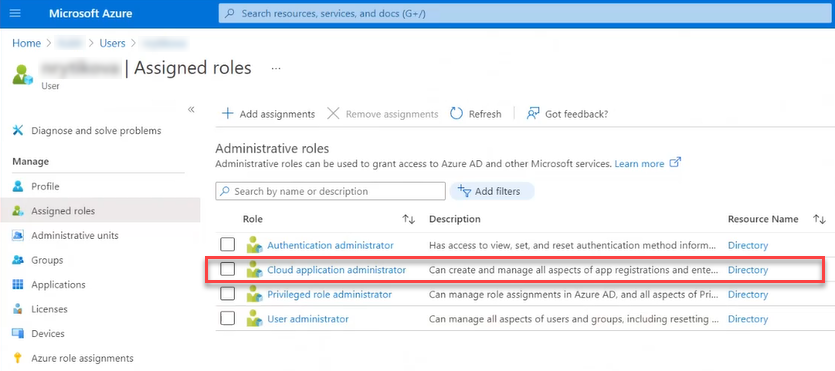Open Authentication administrator role link

coord(330,245)
